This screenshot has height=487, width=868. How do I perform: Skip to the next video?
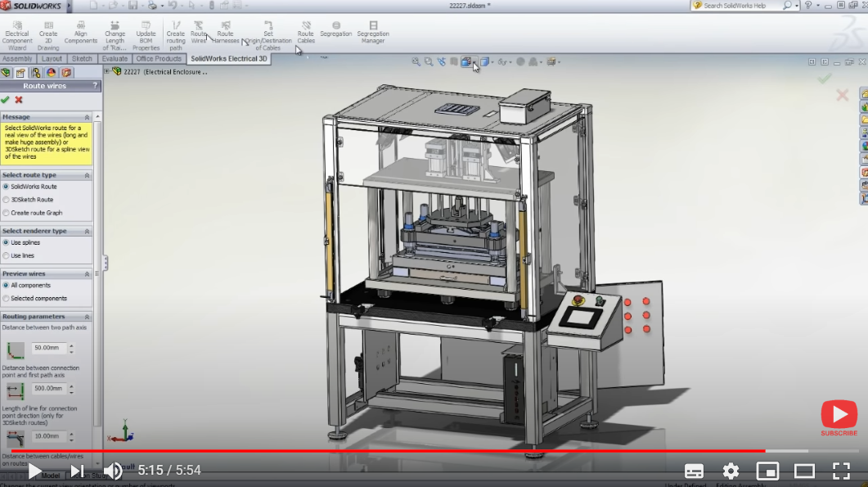pyautogui.click(x=78, y=471)
